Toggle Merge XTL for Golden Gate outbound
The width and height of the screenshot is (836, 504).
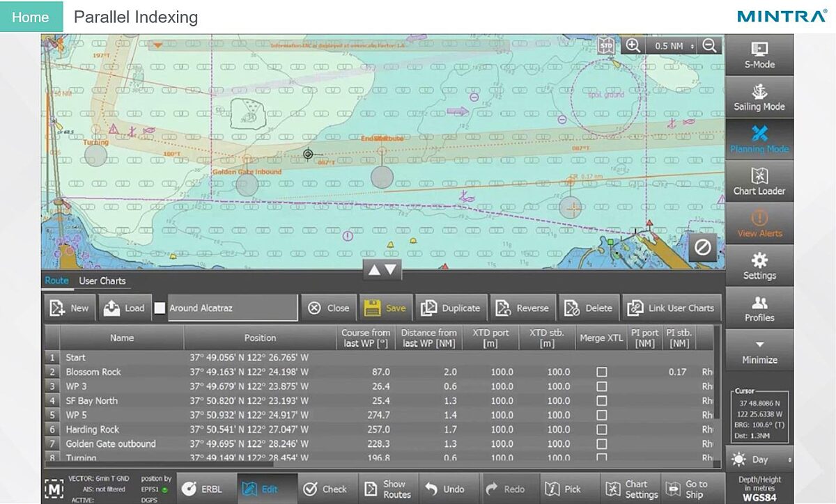click(x=601, y=443)
